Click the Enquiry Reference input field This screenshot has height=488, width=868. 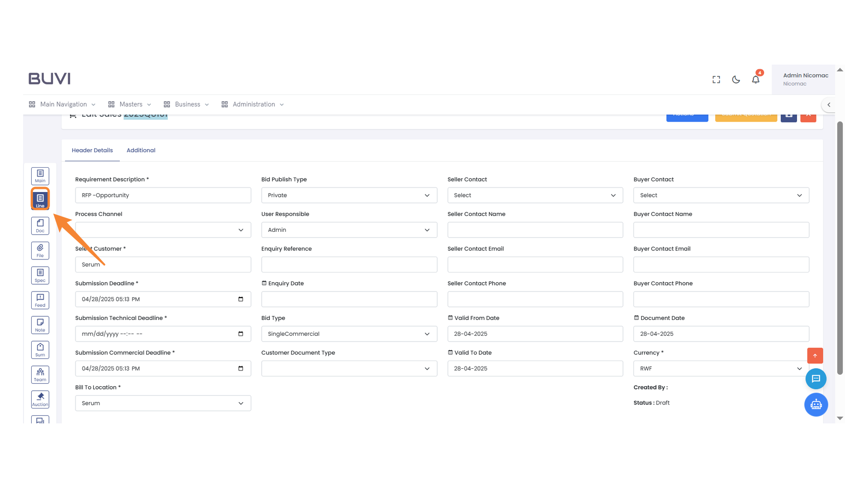349,264
